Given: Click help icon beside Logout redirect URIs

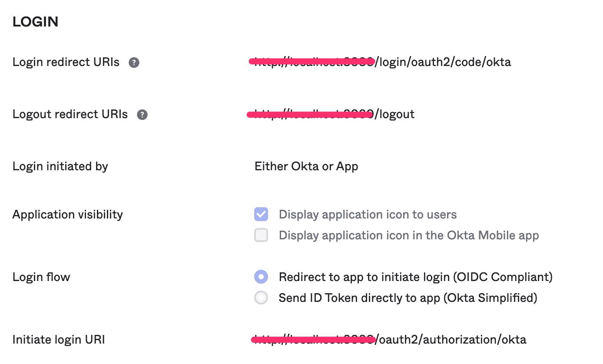Looking at the screenshot, I should tap(142, 115).
